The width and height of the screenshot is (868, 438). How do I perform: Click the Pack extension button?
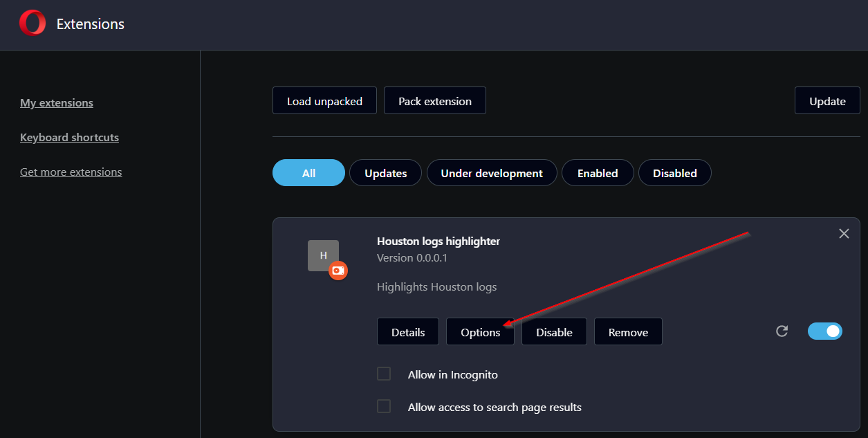point(435,101)
